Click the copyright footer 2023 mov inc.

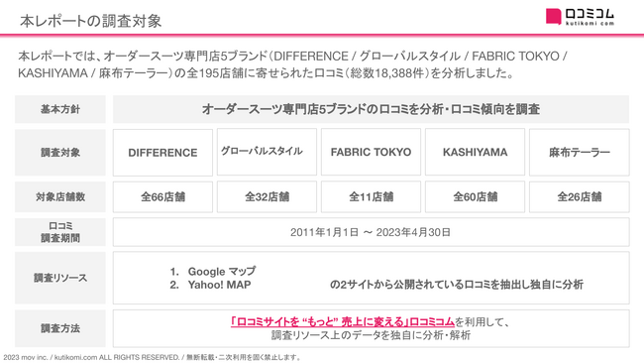pyautogui.click(x=153, y=358)
